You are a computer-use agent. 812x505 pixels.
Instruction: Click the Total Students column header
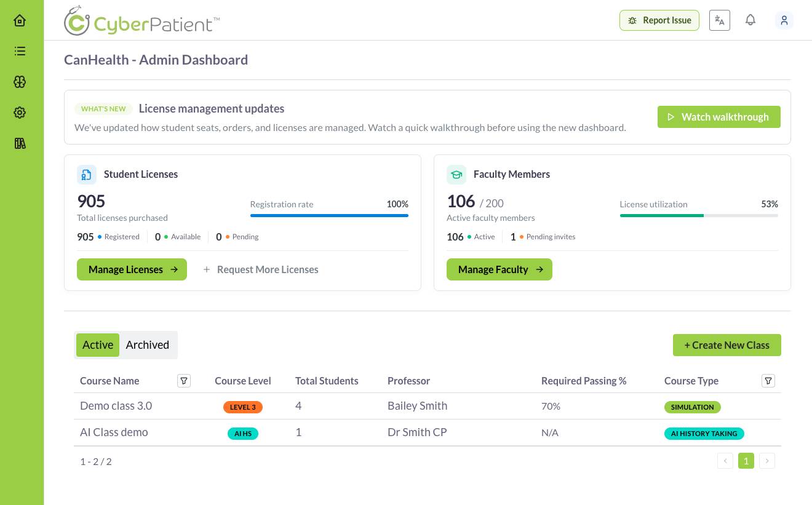click(x=327, y=381)
